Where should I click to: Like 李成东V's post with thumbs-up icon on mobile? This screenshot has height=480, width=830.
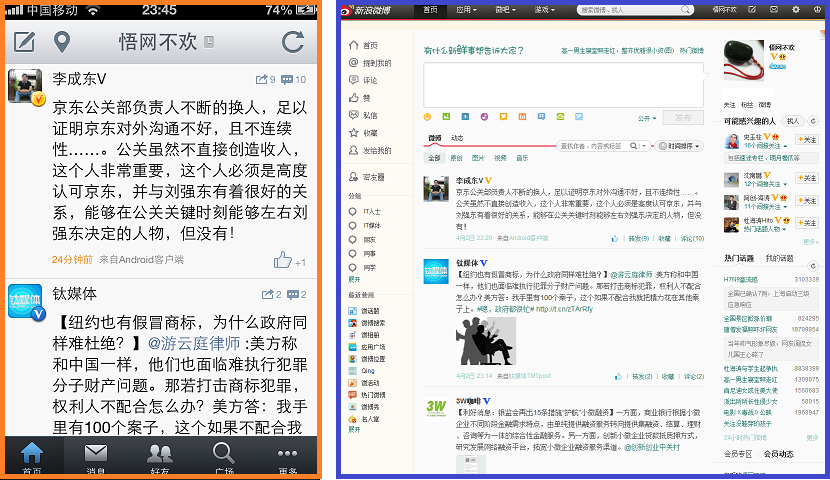click(x=283, y=260)
